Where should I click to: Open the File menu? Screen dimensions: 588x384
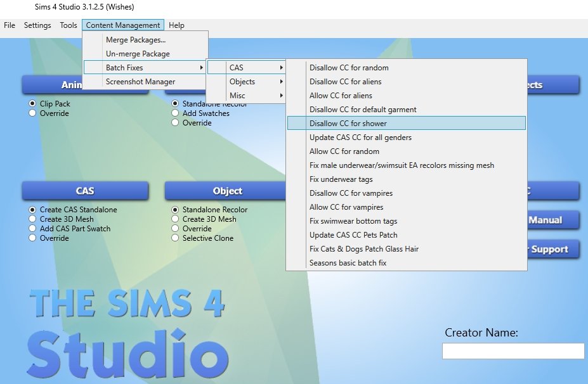tap(10, 25)
